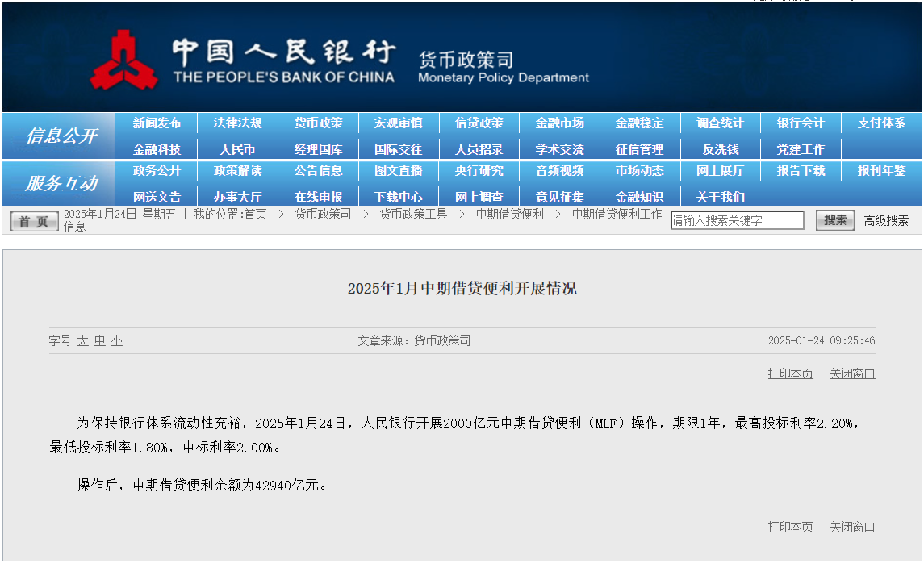
Task: Open 征信管理 page
Action: 640,149
